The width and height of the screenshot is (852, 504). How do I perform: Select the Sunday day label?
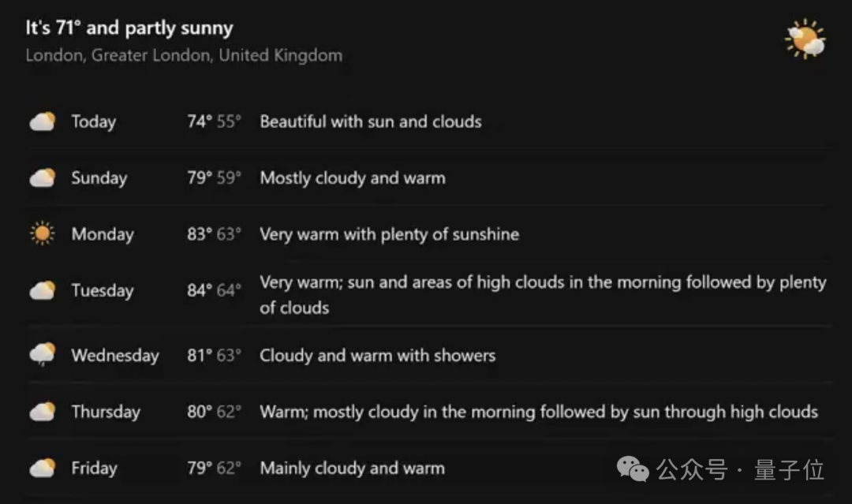99,178
